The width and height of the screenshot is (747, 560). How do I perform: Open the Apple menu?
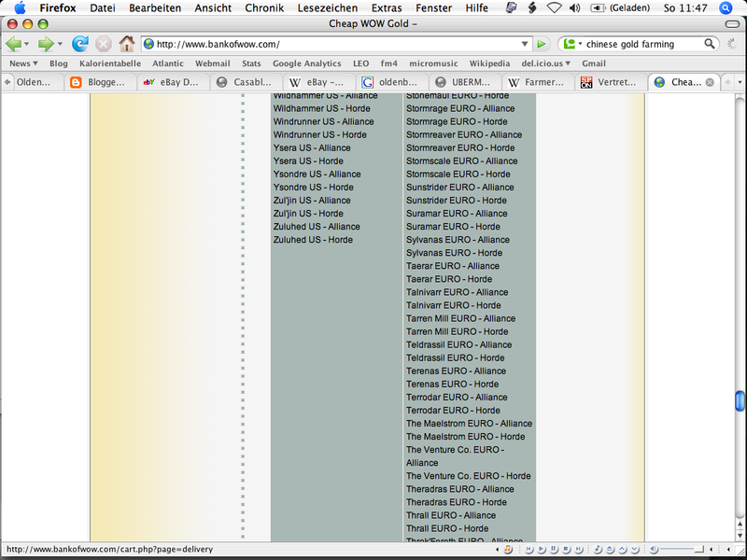click(20, 8)
